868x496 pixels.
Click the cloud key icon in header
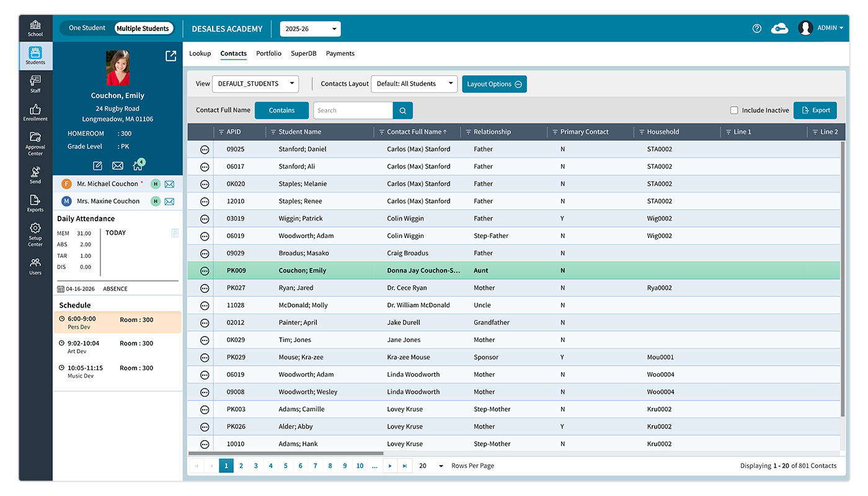779,29
